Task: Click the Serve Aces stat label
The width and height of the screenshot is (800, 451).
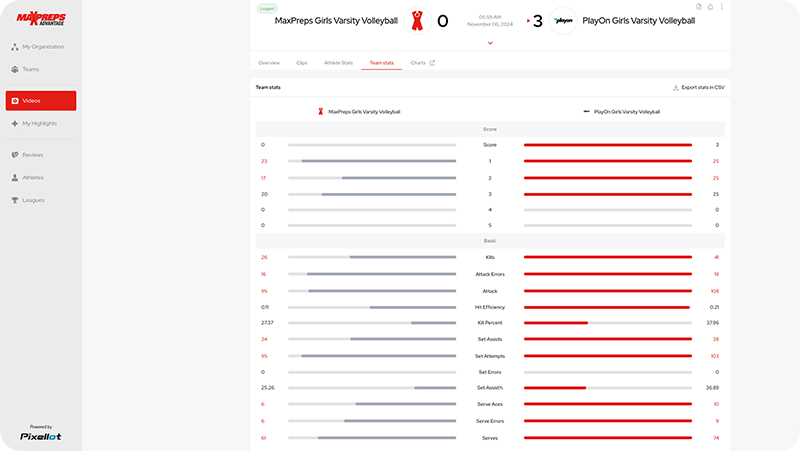Action: pyautogui.click(x=490, y=404)
